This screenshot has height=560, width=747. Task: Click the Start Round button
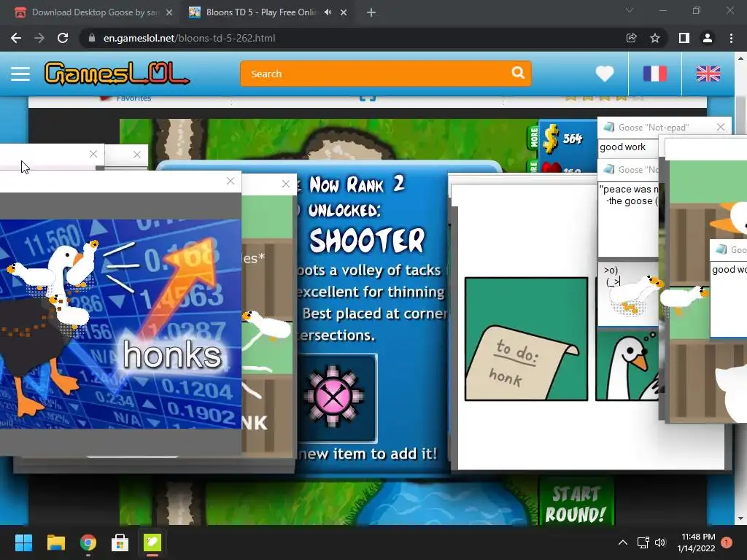(576, 504)
